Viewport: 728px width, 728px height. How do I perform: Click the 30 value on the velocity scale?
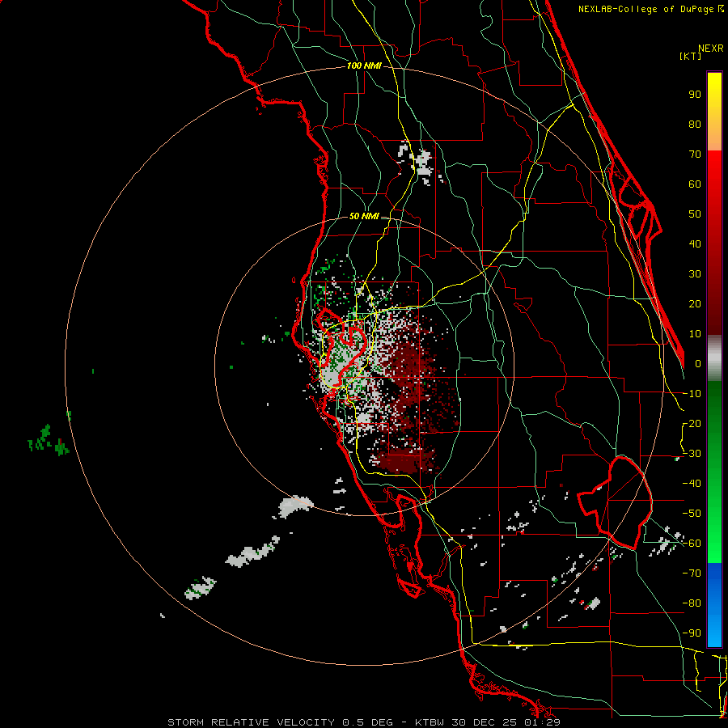(x=695, y=274)
